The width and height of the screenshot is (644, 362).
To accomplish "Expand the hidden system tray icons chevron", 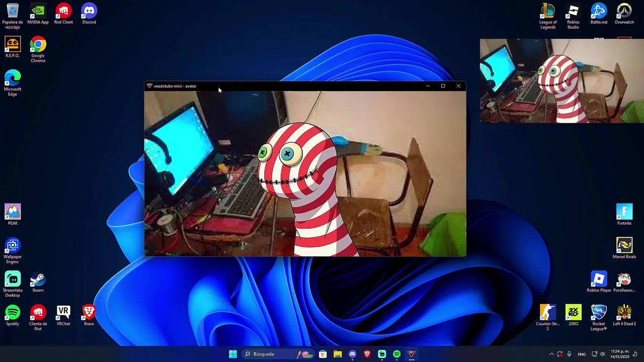I will pos(551,354).
